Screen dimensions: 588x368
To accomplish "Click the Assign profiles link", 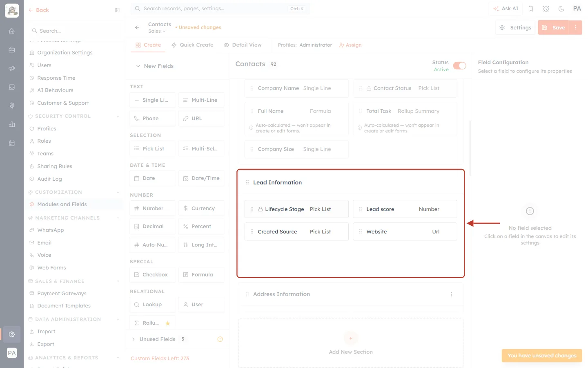I will (350, 45).
